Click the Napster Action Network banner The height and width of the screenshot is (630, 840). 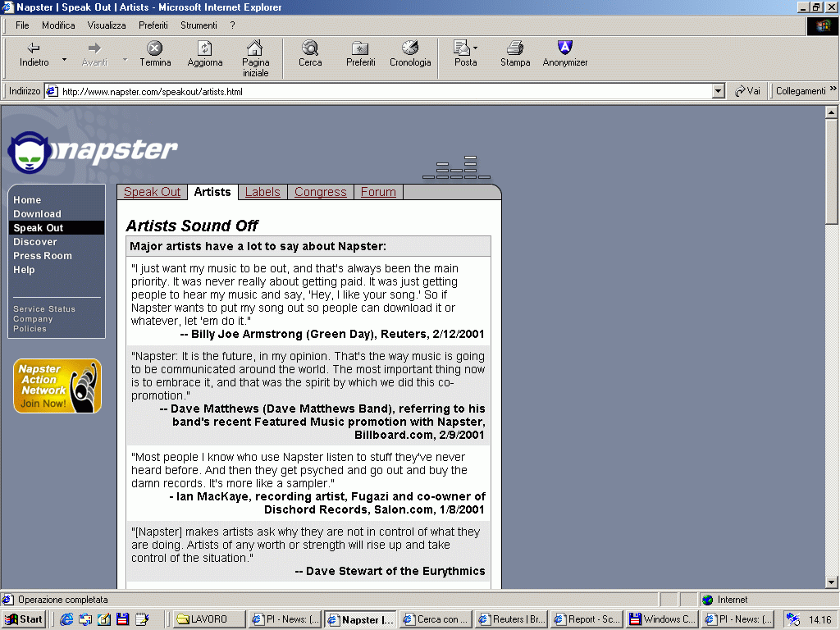(x=57, y=386)
